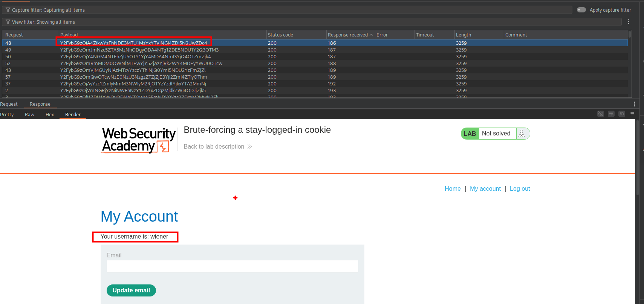Click the capture filter funnel icon
This screenshot has height=304, width=644.
tap(8, 10)
